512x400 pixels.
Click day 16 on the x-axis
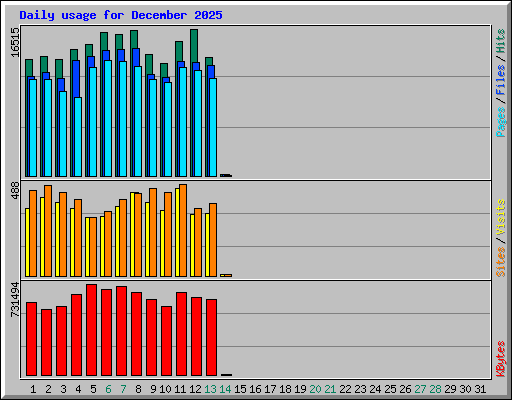click(x=255, y=389)
